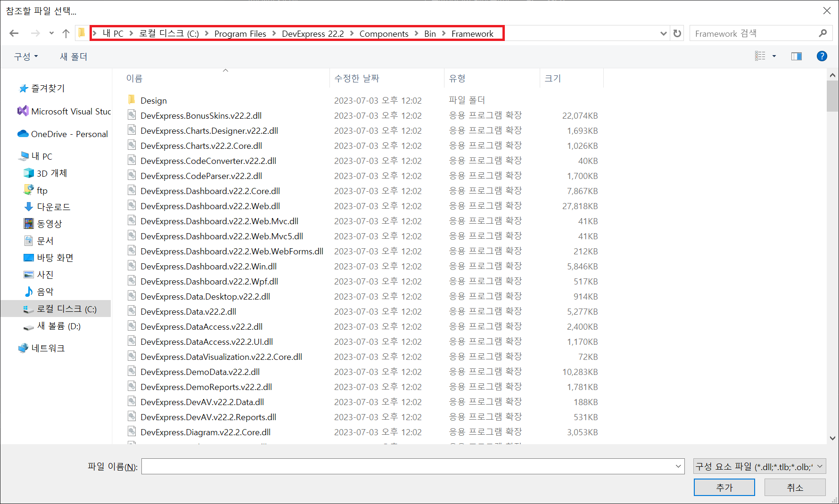Open view options dropdown arrow
This screenshot has width=839, height=504.
pyautogui.click(x=774, y=56)
